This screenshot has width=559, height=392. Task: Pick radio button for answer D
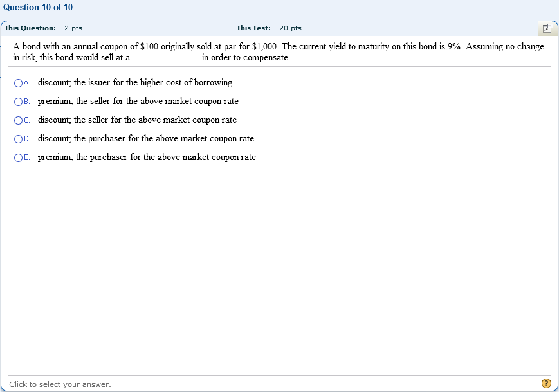(18, 139)
